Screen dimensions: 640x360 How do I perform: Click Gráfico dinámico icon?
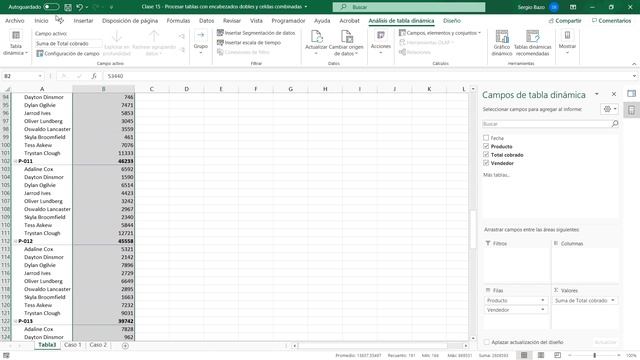click(x=502, y=37)
